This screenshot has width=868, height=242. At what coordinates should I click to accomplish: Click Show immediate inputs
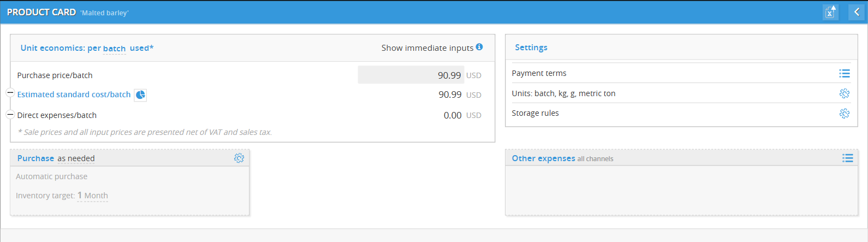pos(427,48)
